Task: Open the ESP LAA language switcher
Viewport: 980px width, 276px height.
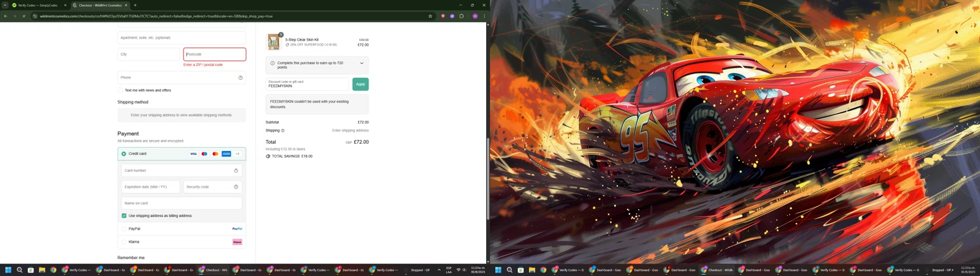Action: click(449, 269)
